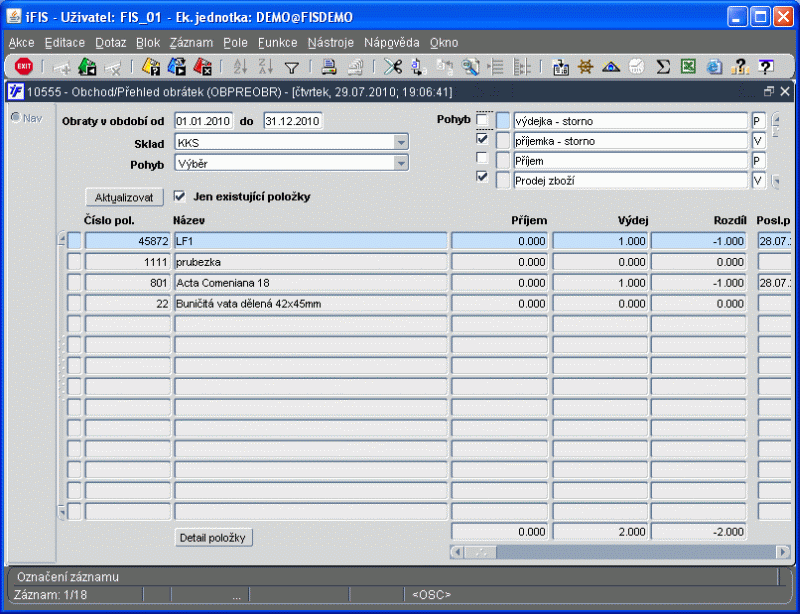Click the question mark window help icon
Image resolution: width=800 pixels, height=614 pixels.
pos(765,67)
